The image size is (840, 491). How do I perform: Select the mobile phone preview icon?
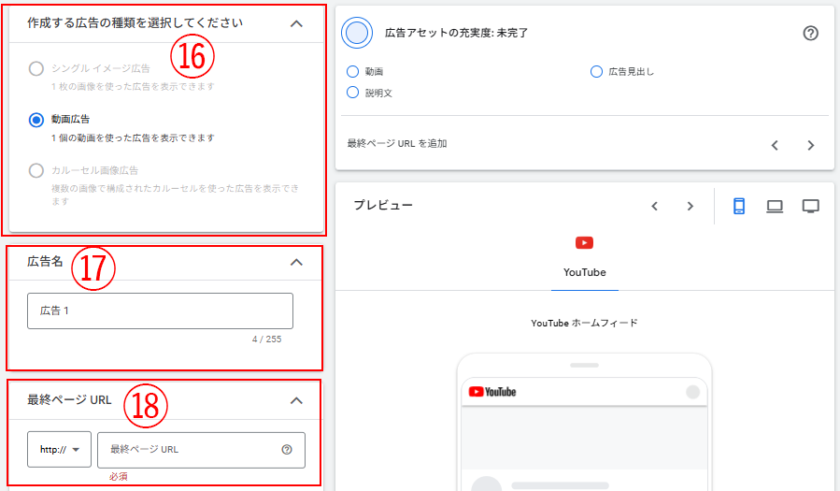pos(739,206)
